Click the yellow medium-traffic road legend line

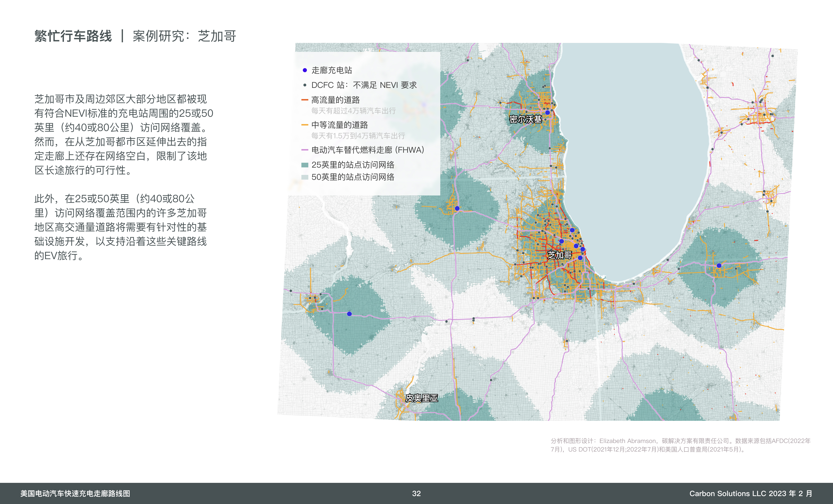coord(305,125)
